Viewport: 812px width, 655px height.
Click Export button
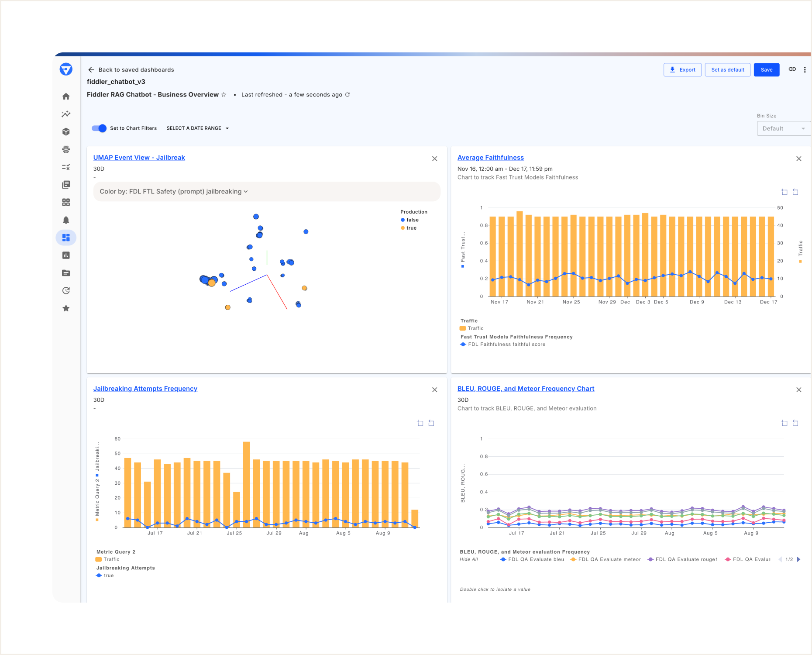click(683, 70)
